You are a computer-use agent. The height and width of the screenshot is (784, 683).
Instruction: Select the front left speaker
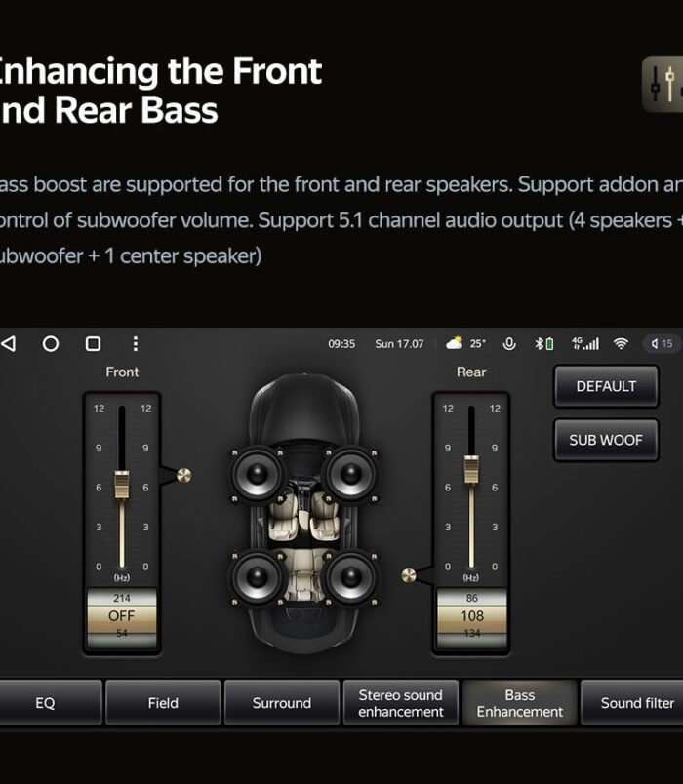(258, 474)
